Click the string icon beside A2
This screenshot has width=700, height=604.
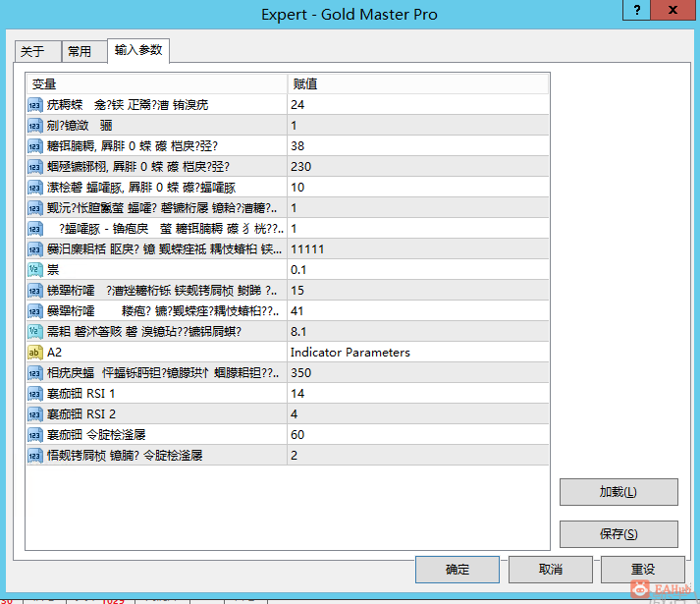point(34,353)
